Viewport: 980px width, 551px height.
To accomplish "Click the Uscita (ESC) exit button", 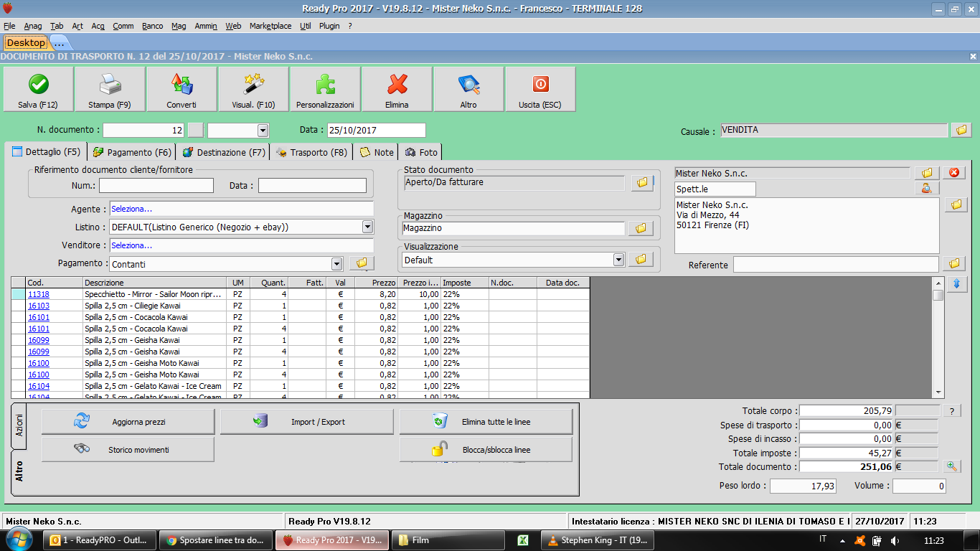I will (540, 89).
